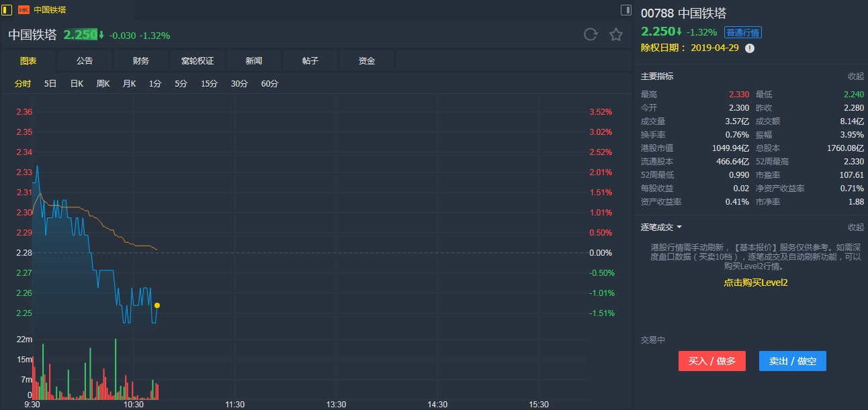Toggle the right panel layout icon

(625, 10)
